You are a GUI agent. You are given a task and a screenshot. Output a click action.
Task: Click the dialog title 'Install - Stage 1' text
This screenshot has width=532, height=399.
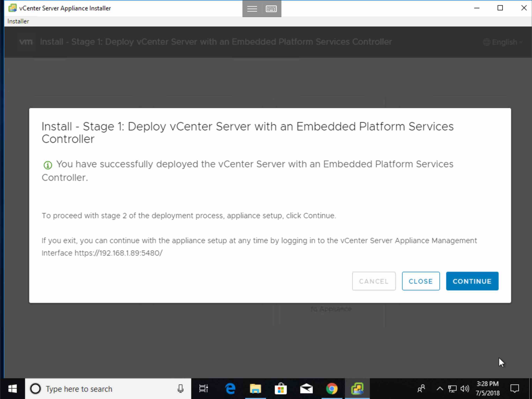248,133
